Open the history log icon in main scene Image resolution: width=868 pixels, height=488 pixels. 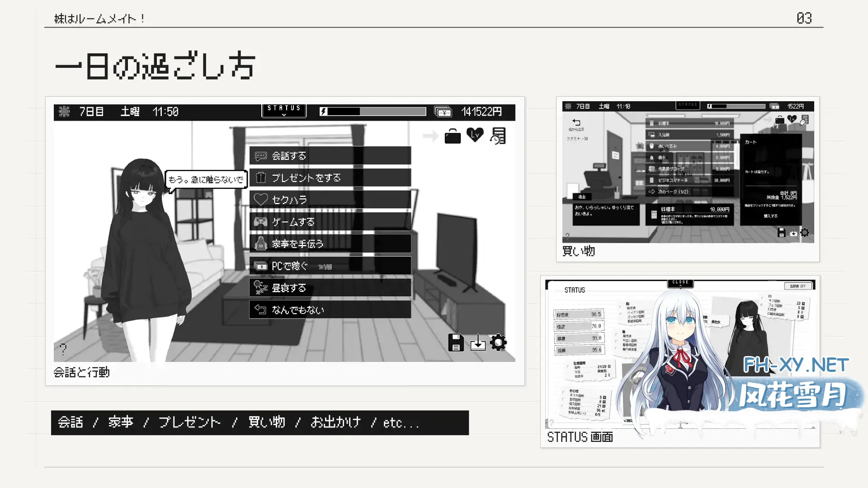[498, 136]
